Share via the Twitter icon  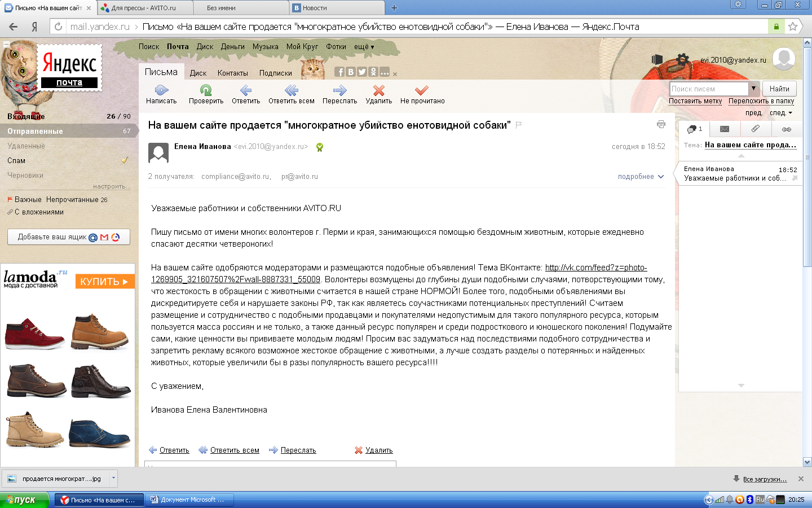362,72
